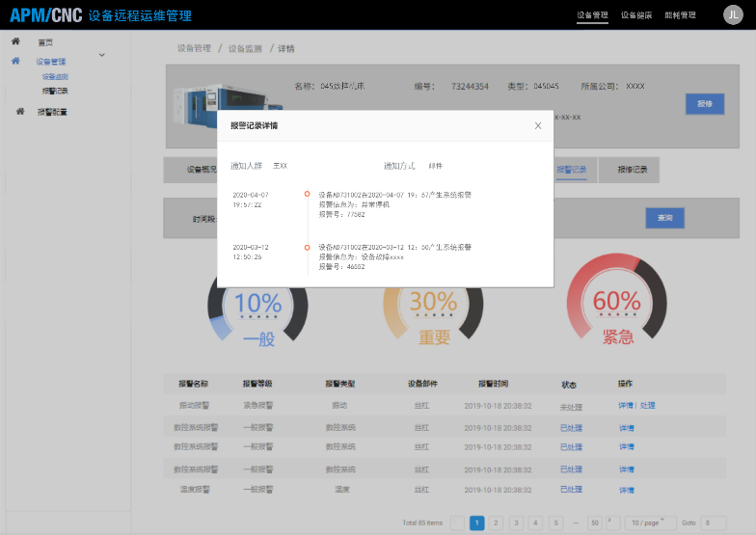
Task: Click the 报警配置 sidebar icon
Action: (20, 112)
